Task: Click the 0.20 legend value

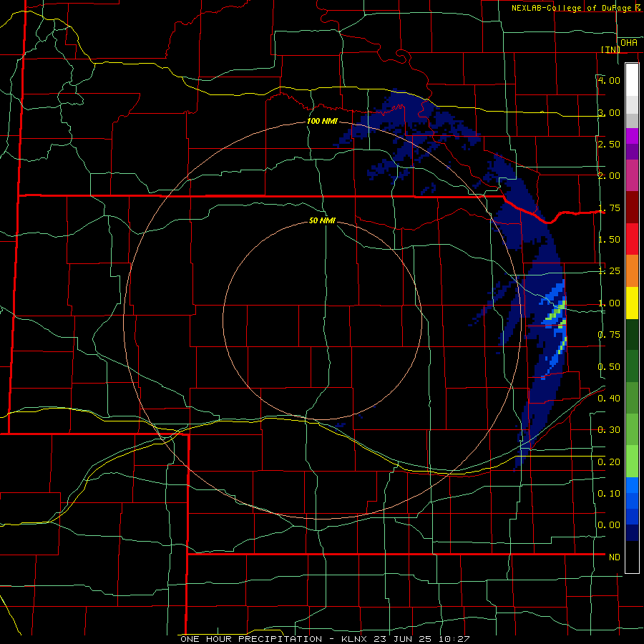Action: click(x=609, y=462)
